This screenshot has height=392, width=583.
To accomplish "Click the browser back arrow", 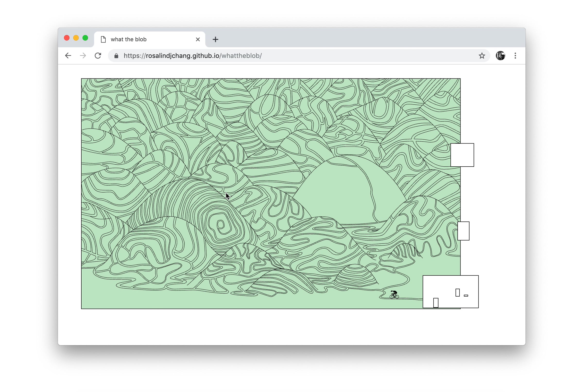I will pyautogui.click(x=68, y=56).
